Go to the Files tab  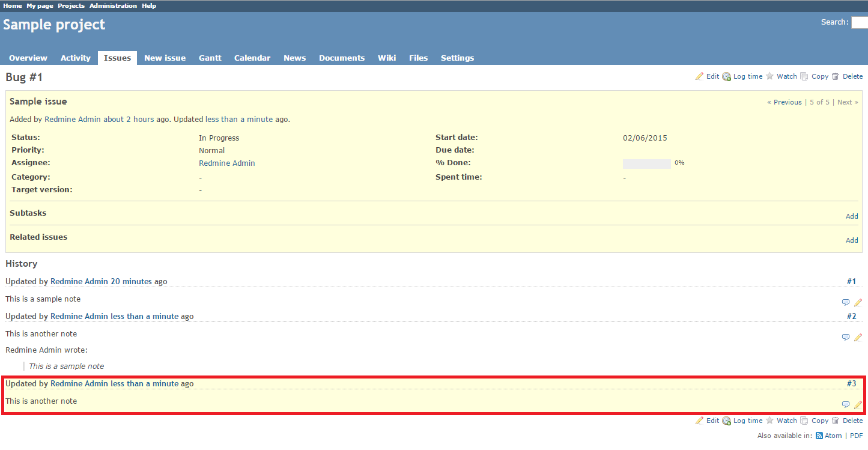click(419, 58)
